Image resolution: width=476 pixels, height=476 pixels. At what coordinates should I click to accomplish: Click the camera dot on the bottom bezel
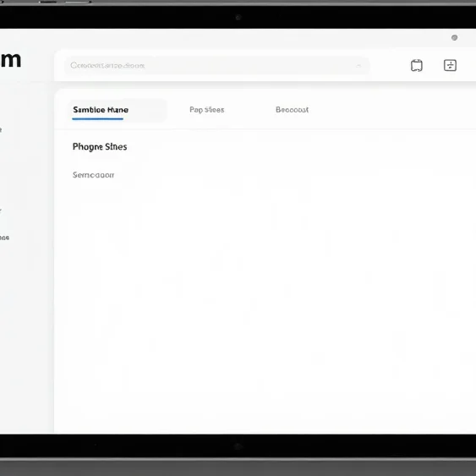coord(238,446)
